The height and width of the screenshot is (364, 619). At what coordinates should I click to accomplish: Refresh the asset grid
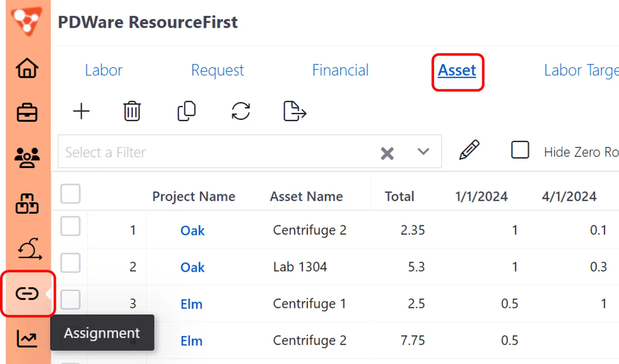point(241,111)
